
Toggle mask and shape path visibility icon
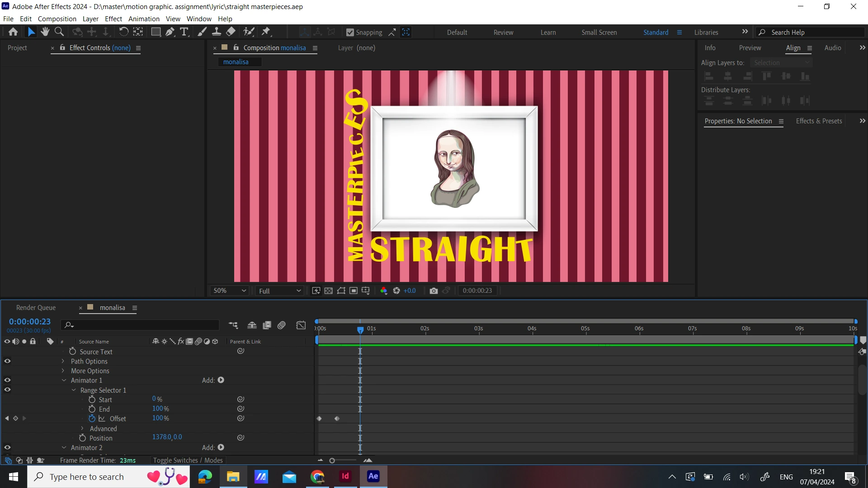tap(341, 291)
